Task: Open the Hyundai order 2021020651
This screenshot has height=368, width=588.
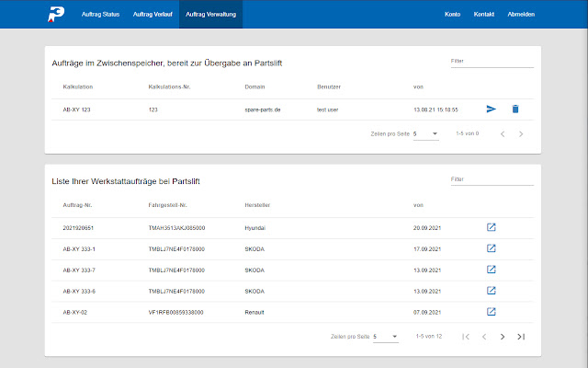Action: pos(492,227)
